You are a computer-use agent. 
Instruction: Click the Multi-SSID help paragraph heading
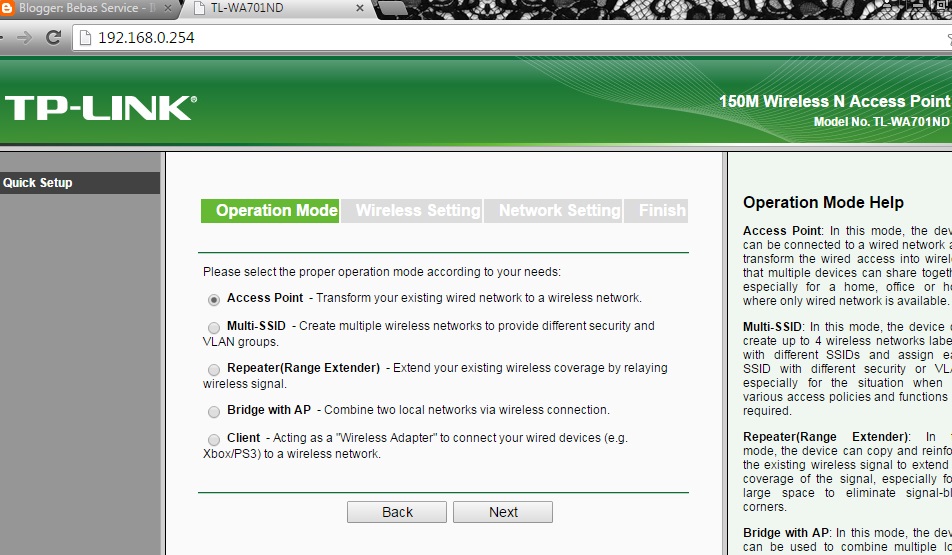click(x=772, y=327)
